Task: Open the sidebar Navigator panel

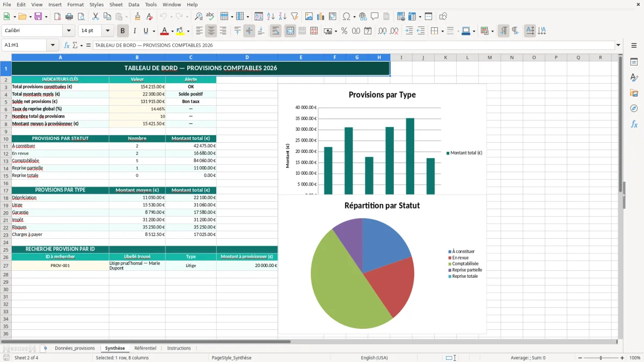Action: (x=634, y=108)
